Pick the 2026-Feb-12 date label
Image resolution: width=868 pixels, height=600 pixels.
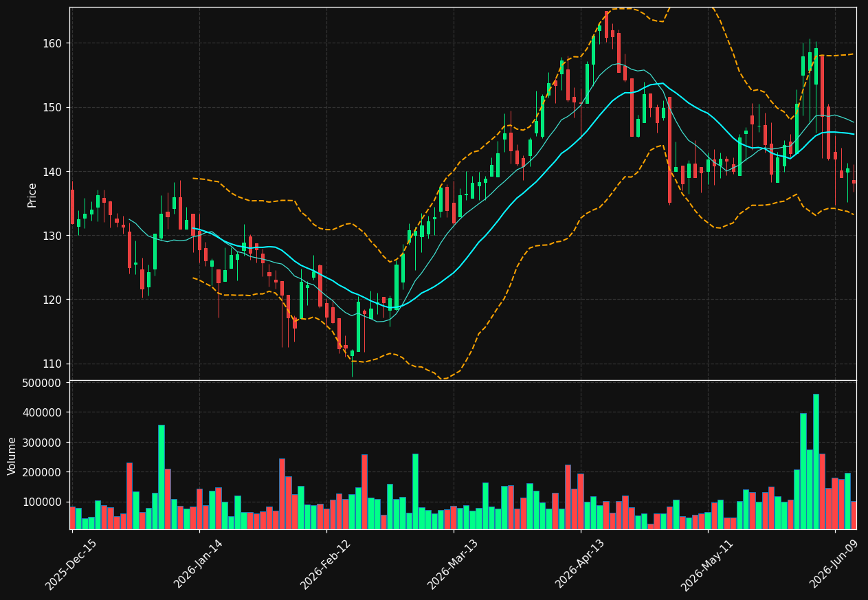325,564
